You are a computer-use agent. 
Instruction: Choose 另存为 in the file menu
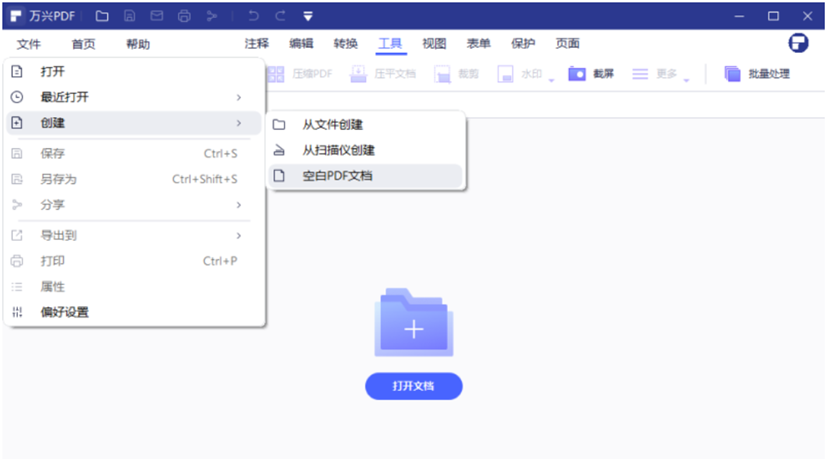tap(134, 179)
